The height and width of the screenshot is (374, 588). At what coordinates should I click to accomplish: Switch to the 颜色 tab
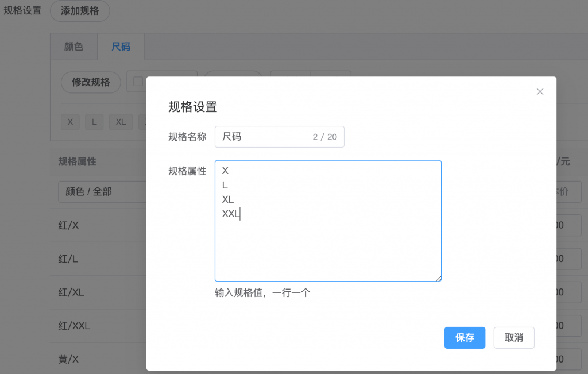coord(73,47)
